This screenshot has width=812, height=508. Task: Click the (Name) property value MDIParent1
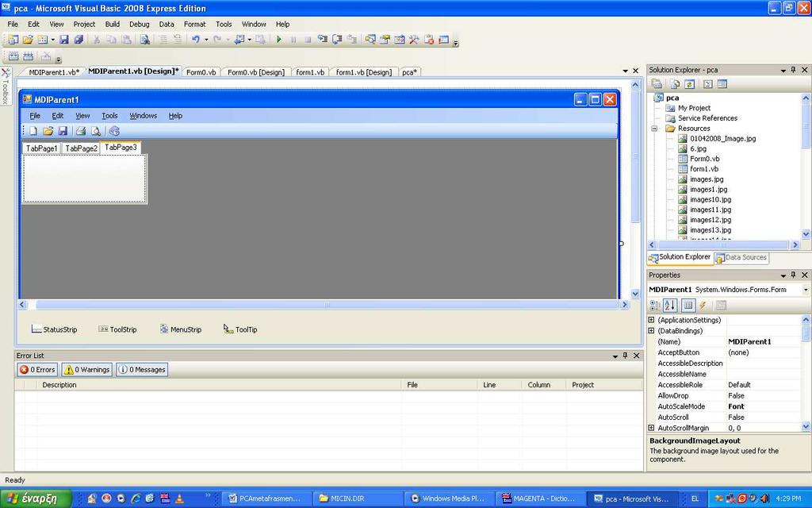[x=749, y=341]
